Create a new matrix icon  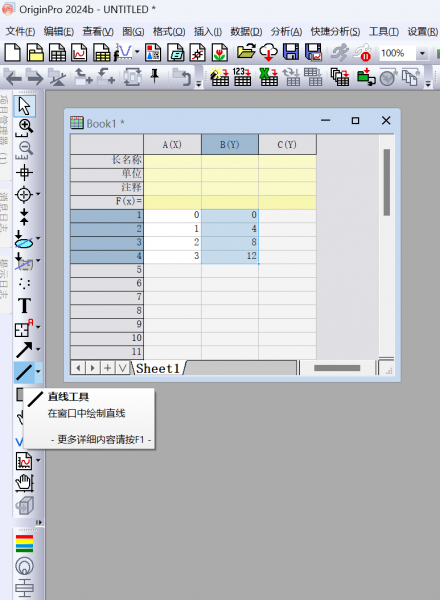(101, 53)
